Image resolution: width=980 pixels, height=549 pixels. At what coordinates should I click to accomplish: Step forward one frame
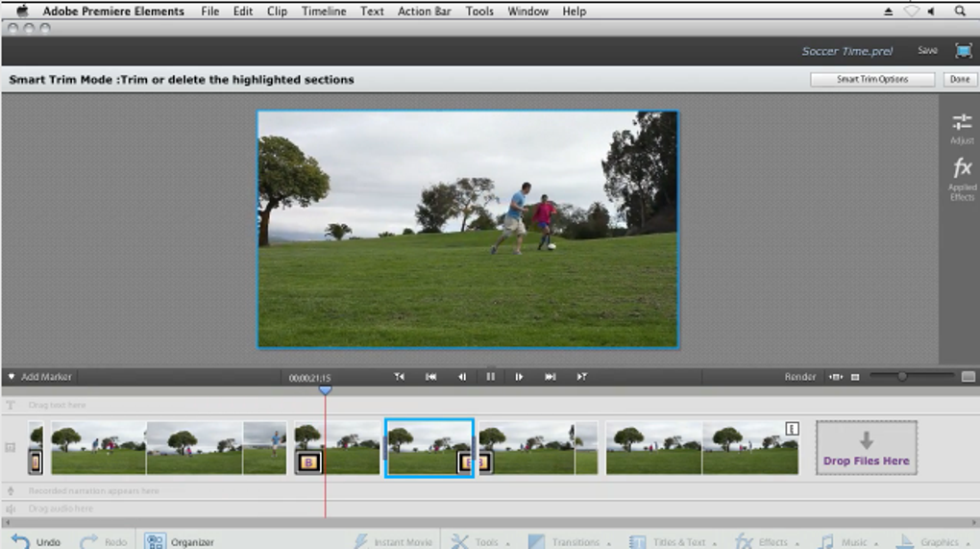click(x=519, y=377)
